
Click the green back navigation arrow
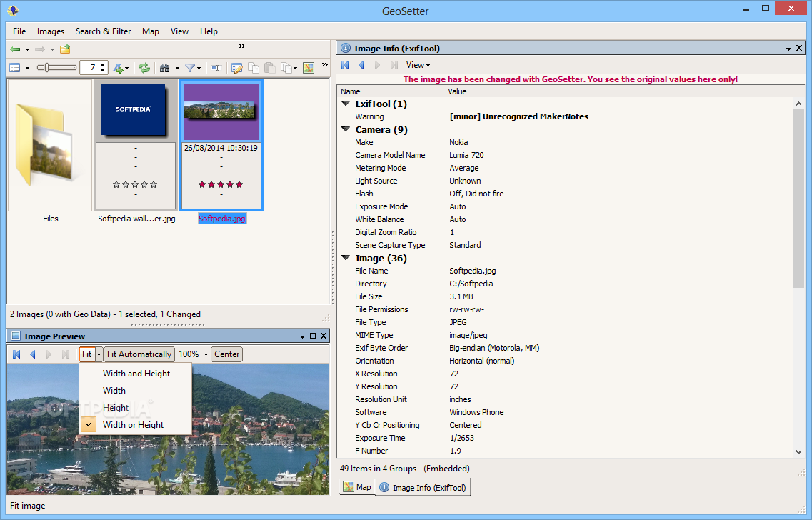coord(15,49)
